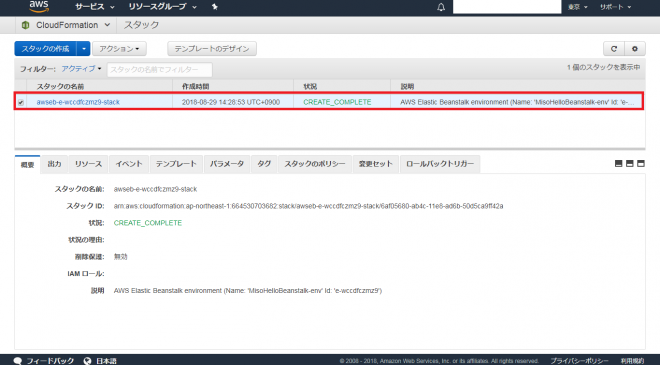Switch to the スタックのポリシー tab

[x=315, y=164]
